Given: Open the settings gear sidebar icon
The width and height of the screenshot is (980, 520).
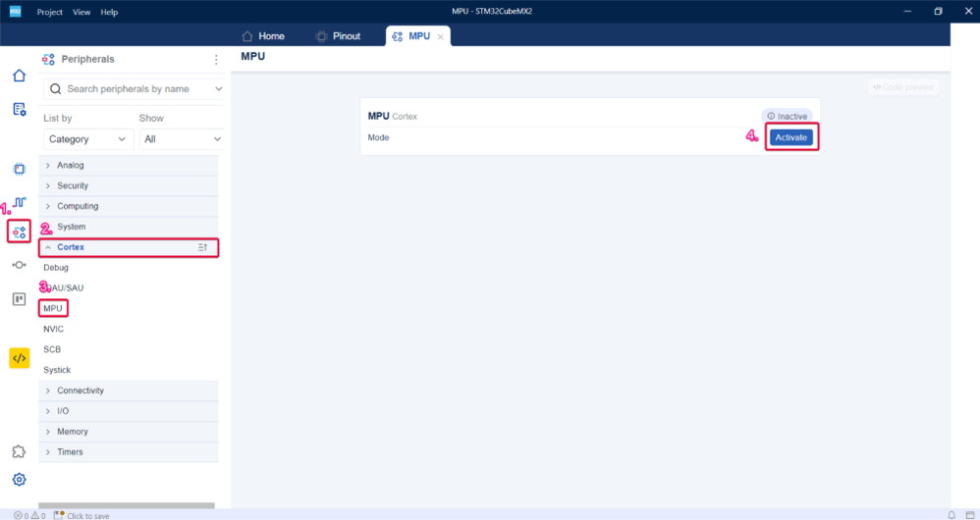Looking at the screenshot, I should click(x=20, y=480).
